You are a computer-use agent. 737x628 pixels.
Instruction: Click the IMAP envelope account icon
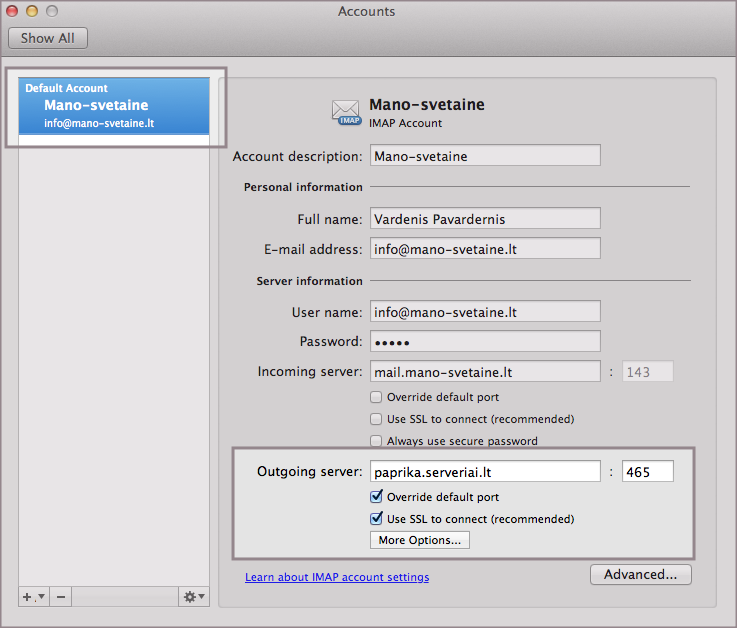pyautogui.click(x=346, y=112)
